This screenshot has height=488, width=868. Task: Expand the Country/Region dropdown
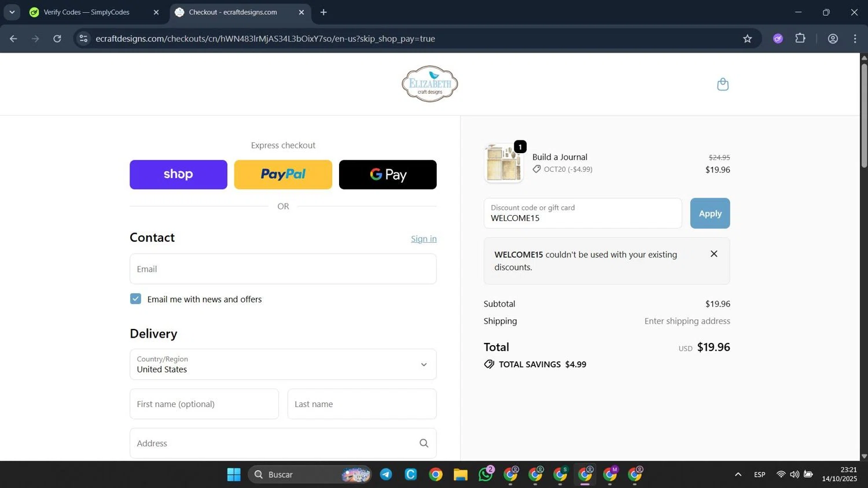(283, 364)
